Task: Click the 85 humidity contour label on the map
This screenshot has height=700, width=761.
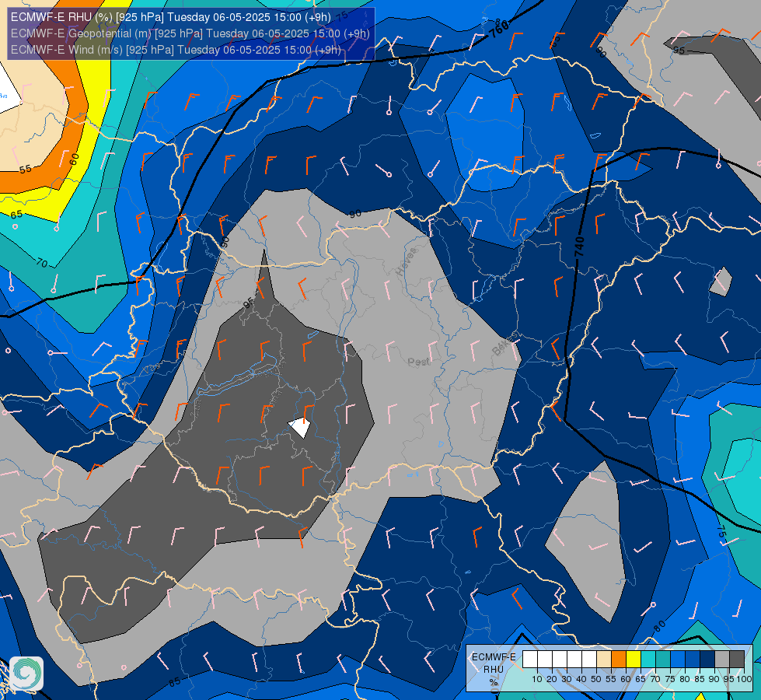Action: pos(175,681)
